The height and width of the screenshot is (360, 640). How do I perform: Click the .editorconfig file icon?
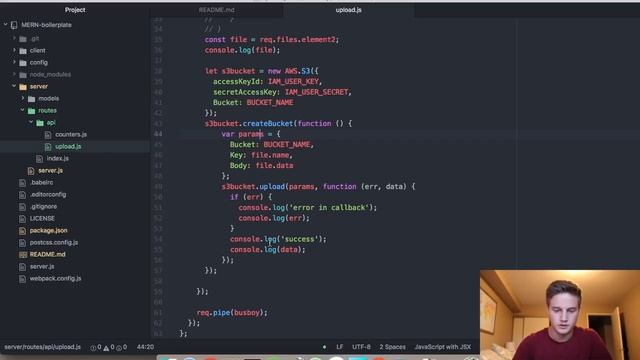22,195
